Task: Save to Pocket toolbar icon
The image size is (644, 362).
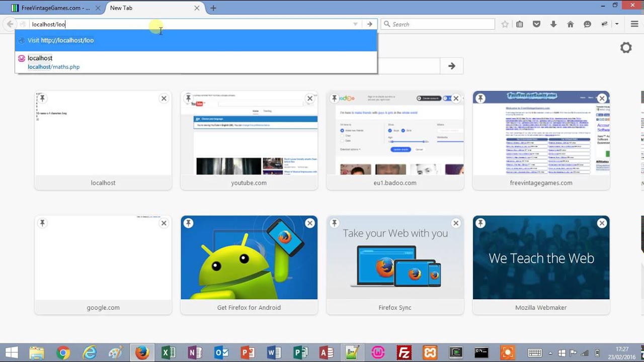Action: (x=536, y=24)
